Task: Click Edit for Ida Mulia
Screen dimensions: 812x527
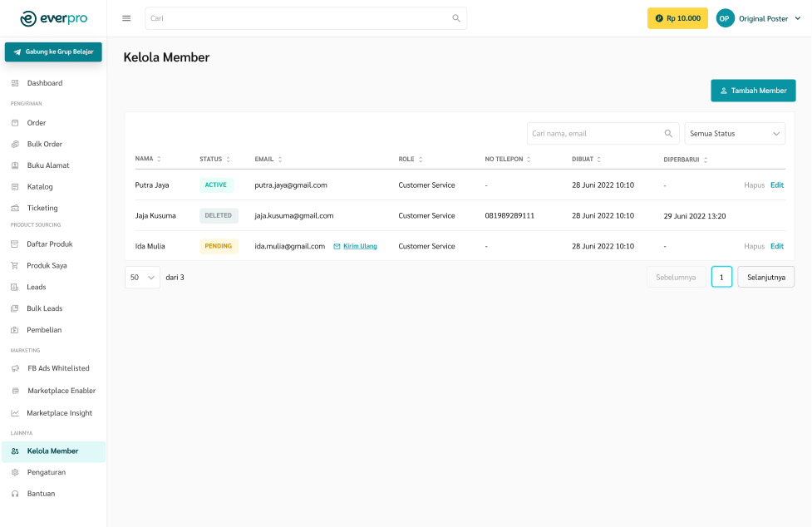Action: (777, 246)
